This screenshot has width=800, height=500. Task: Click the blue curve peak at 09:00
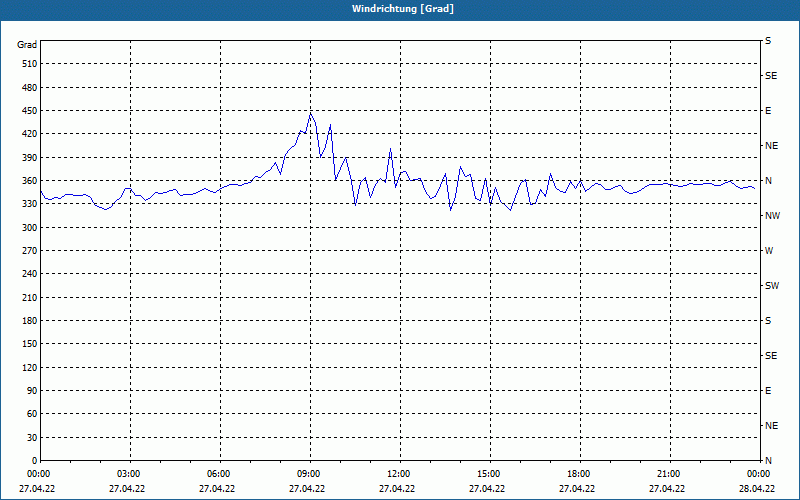tap(310, 113)
